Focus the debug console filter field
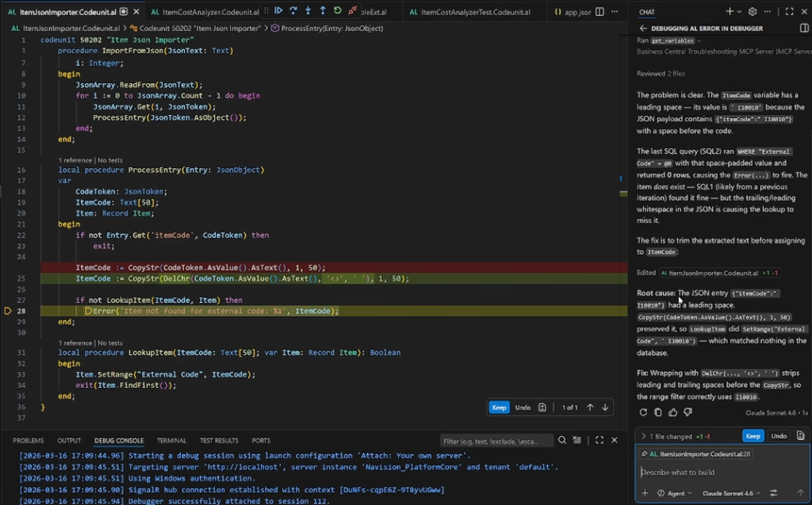Viewport: 812px width, 505px height. [496, 441]
